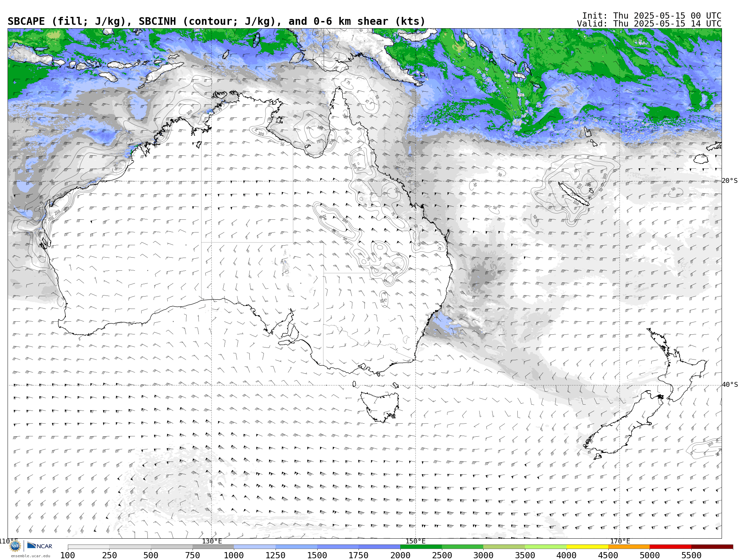Click the 1250–1500 blue colorbar segment
The image size is (744, 560).
point(296,547)
